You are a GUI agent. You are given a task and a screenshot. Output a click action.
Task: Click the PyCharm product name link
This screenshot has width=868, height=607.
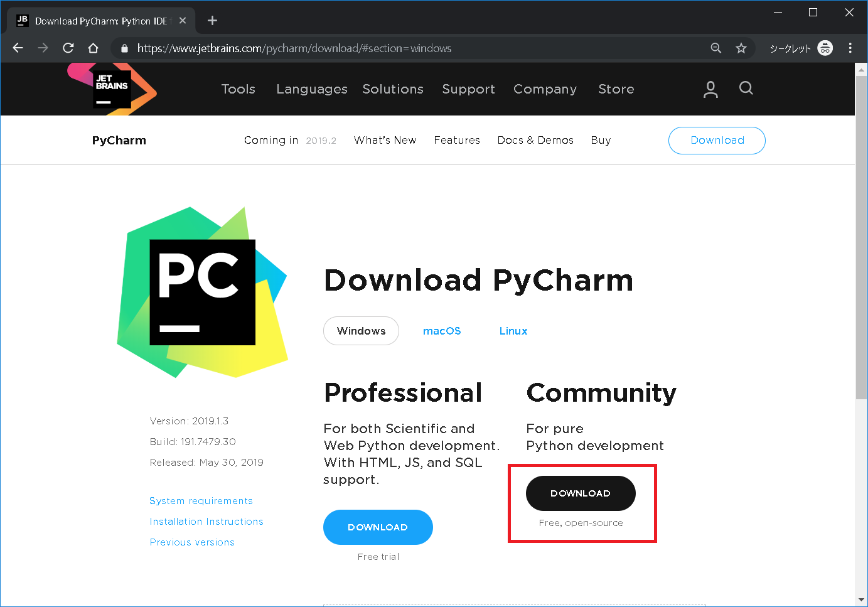(119, 141)
